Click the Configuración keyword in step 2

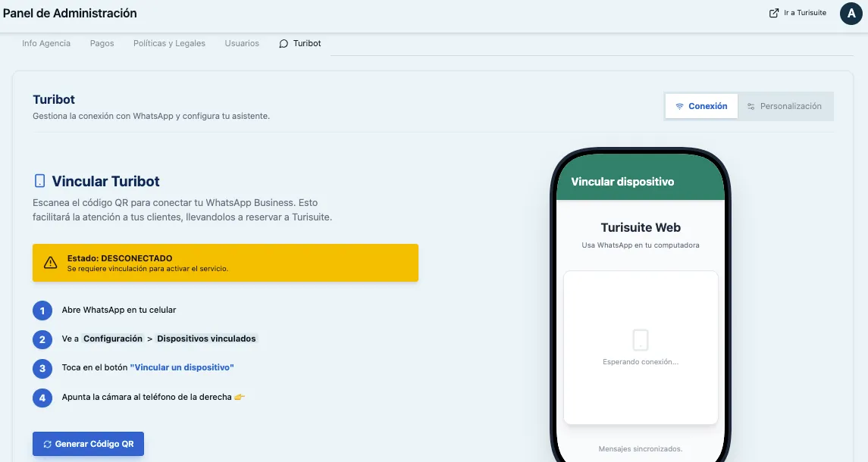(x=113, y=339)
